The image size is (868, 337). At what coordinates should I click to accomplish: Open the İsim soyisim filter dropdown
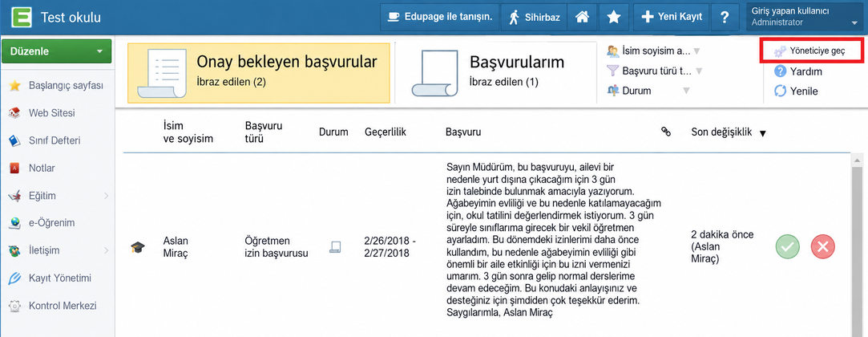coord(653,51)
